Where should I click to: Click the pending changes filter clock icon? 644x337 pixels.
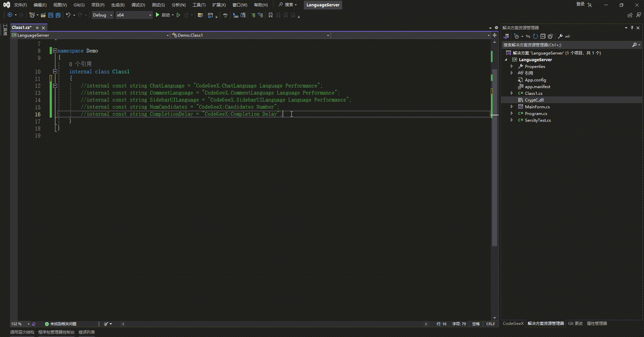[517, 36]
